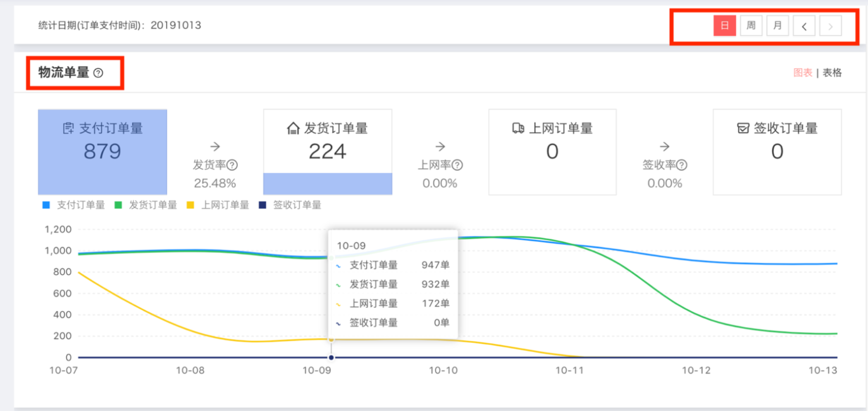Switch to 表格 view

click(x=832, y=73)
